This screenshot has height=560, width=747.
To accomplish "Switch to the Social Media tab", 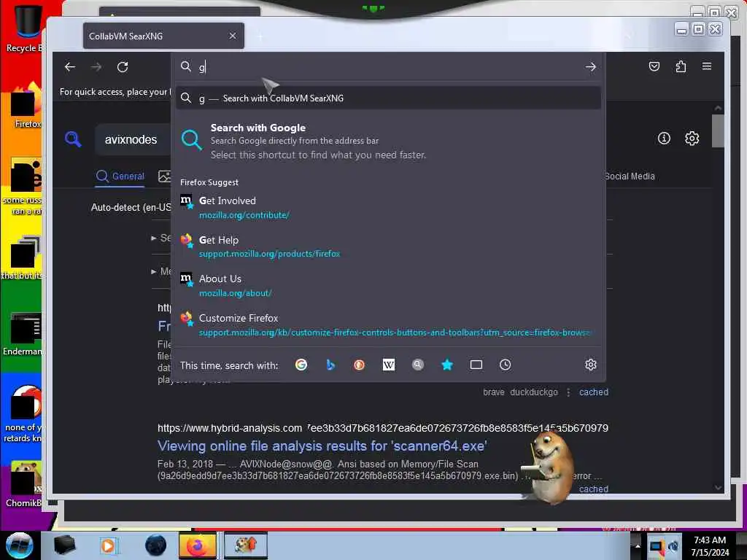I will [x=630, y=176].
